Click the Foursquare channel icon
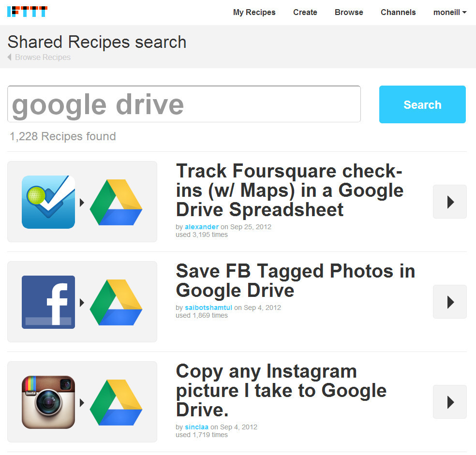The height and width of the screenshot is (455, 476). click(x=48, y=202)
